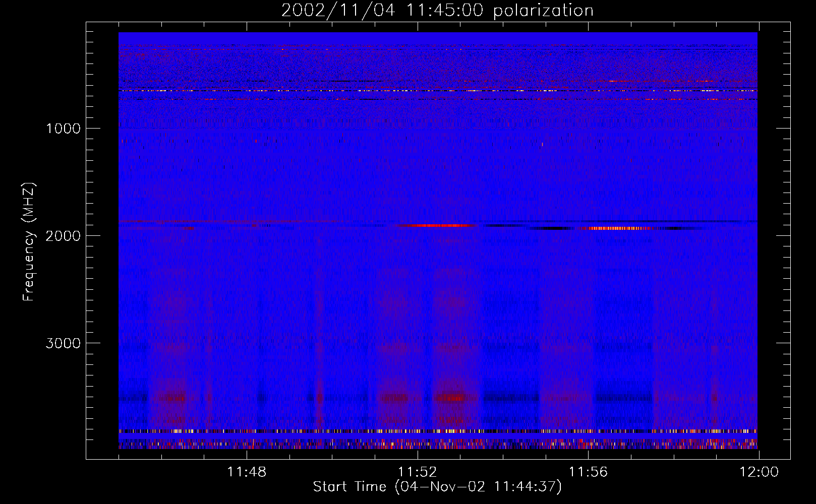
Task: Select the 1000 frequency axis label
Action: [x=63, y=129]
